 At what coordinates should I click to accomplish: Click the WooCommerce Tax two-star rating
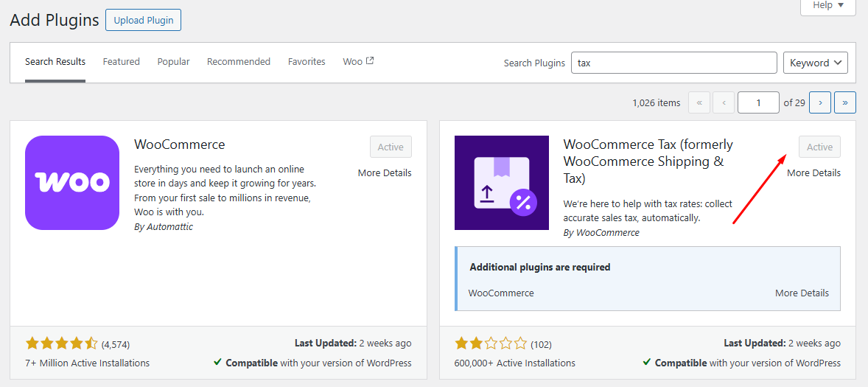point(491,344)
